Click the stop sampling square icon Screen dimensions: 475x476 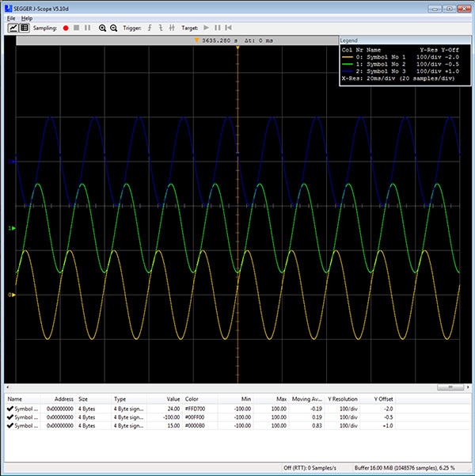pyautogui.click(x=77, y=28)
